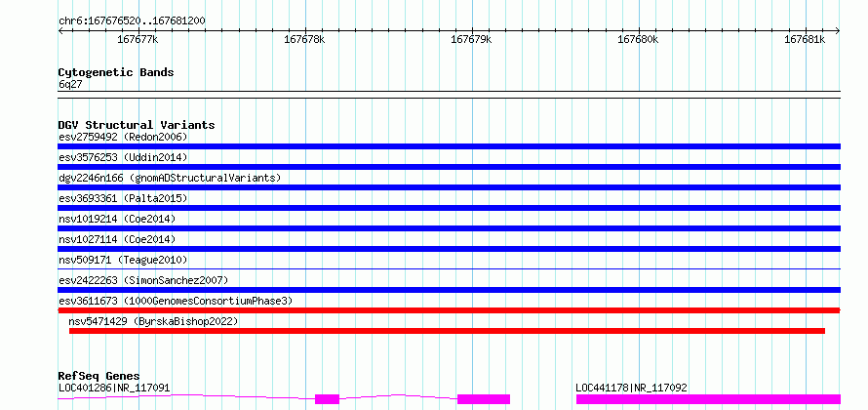
Task: Open the esv2422263 (SimonSanchez2007) variant bar
Action: [449, 290]
